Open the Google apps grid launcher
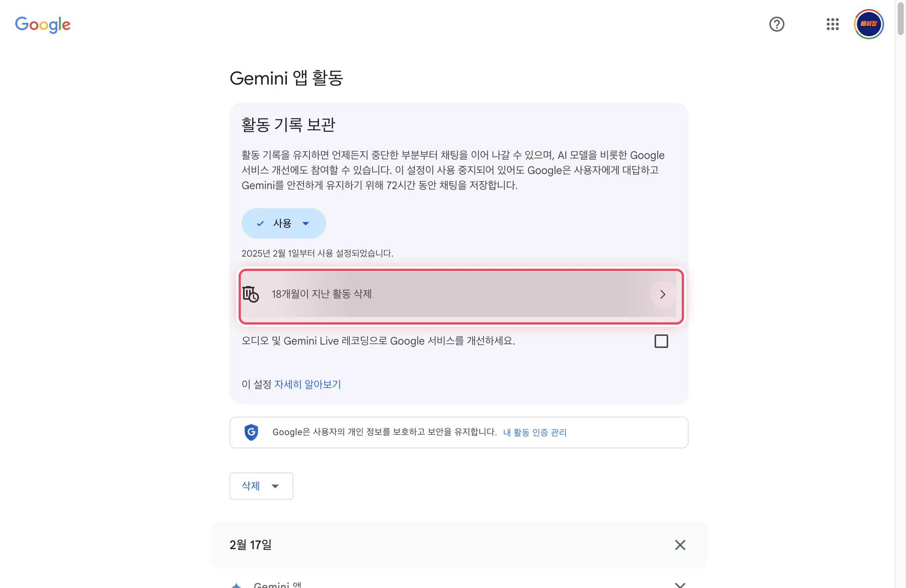This screenshot has height=588, width=906. 832,25
